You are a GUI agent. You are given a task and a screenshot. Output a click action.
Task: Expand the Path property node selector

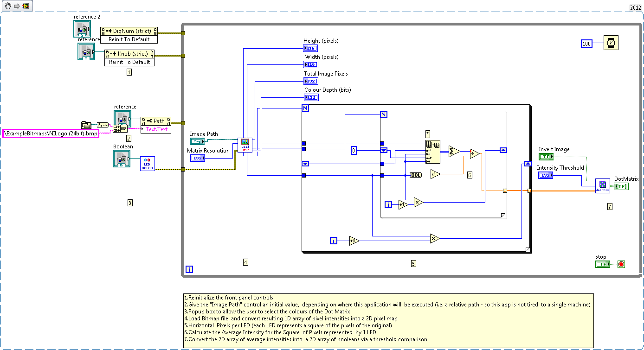[156, 120]
